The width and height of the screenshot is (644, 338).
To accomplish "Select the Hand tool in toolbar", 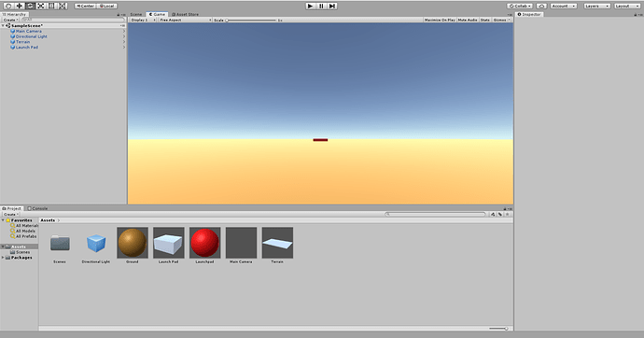I will (x=8, y=6).
